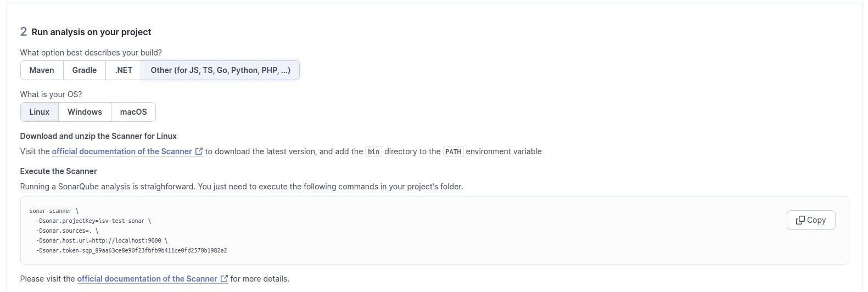The width and height of the screenshot is (868, 292).
Task: Select the .NET build option
Action: pos(124,70)
